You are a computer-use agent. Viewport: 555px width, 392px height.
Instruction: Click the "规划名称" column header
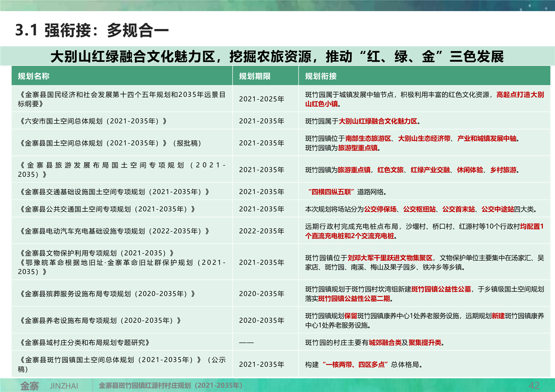tap(34, 76)
